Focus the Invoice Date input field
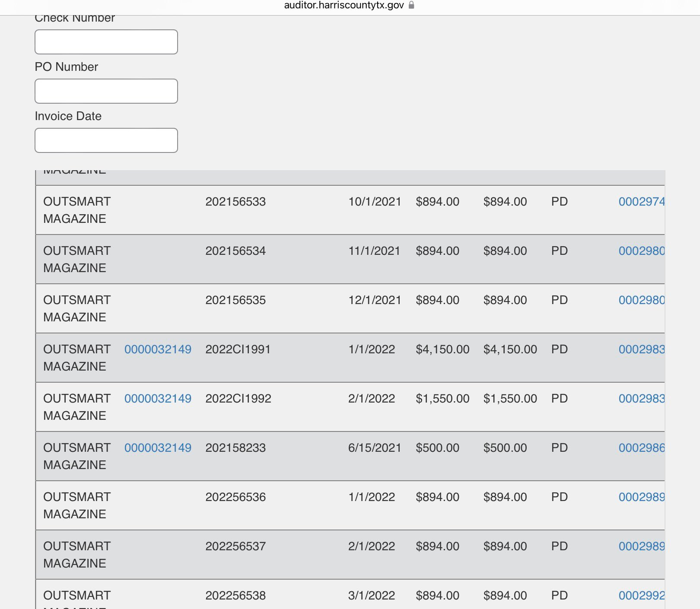Image resolution: width=700 pixels, height=609 pixels. coord(106,140)
